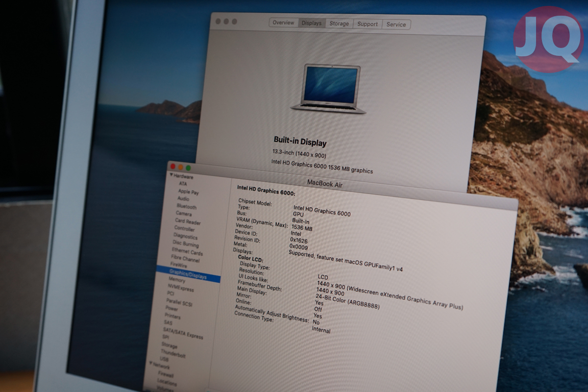This screenshot has width=588, height=392.
Task: Click the 'Intel HD Graphics 6000:' heading
Action: tap(266, 190)
